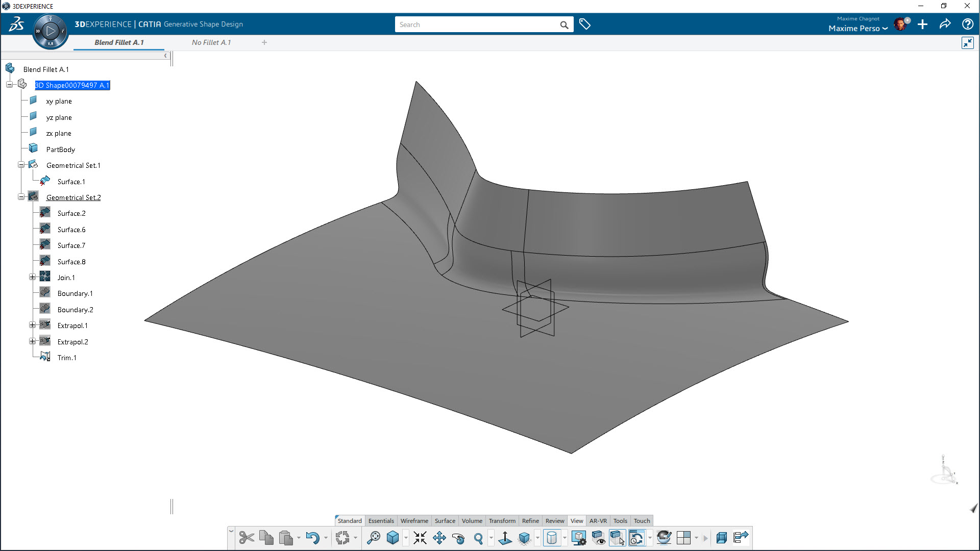This screenshot has width=980, height=551.
Task: Select the Rotate view tool
Action: point(458,538)
